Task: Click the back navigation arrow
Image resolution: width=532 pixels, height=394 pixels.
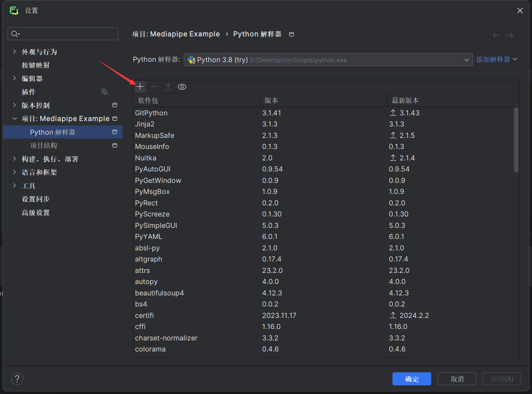Action: point(496,35)
